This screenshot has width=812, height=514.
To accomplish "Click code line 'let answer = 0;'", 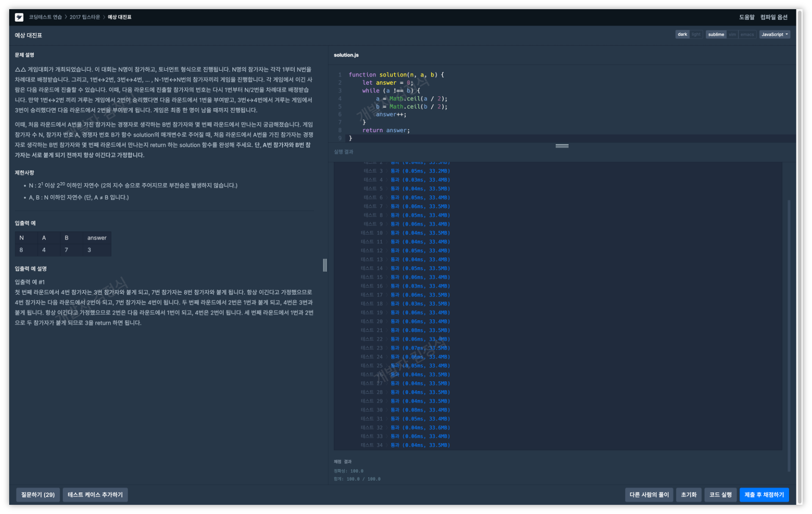I will coord(388,83).
